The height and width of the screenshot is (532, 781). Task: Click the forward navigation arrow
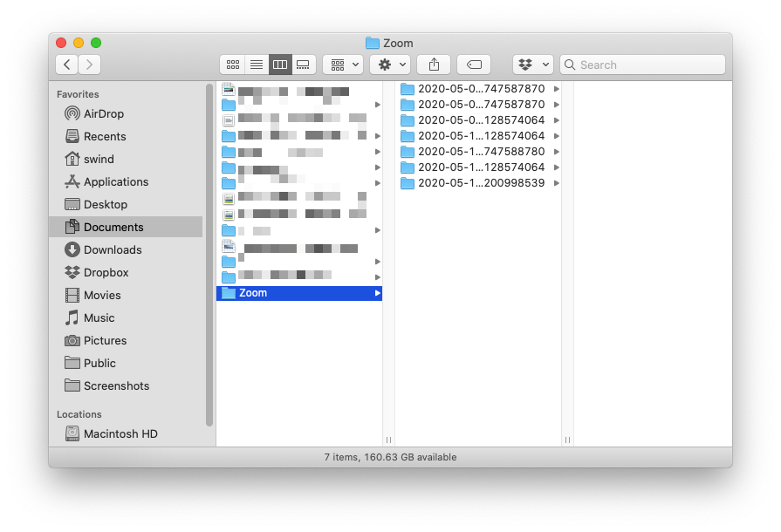[89, 64]
